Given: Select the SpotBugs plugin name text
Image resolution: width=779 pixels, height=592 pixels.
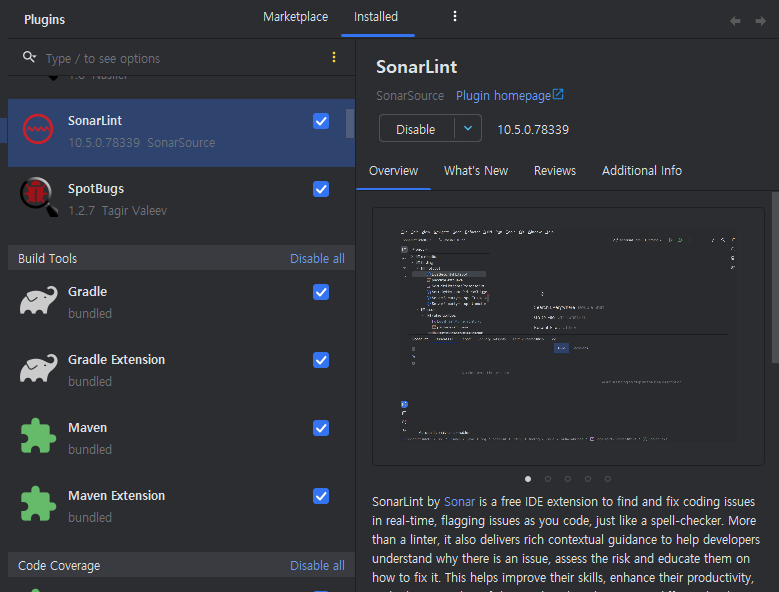Looking at the screenshot, I should pos(96,189).
